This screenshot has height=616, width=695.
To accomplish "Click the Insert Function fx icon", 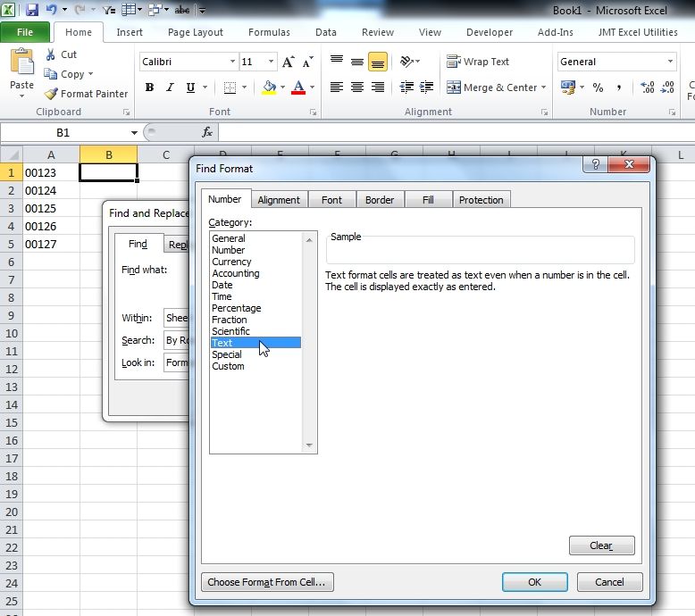I will point(207,132).
